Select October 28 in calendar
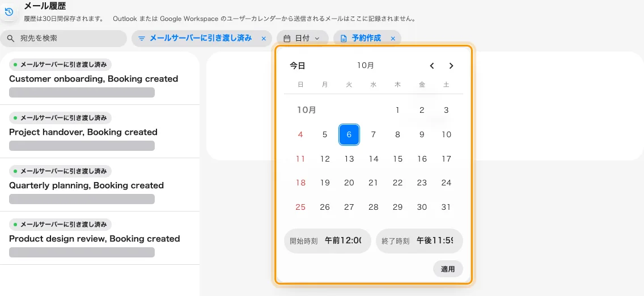This screenshot has height=296, width=644. [x=374, y=207]
